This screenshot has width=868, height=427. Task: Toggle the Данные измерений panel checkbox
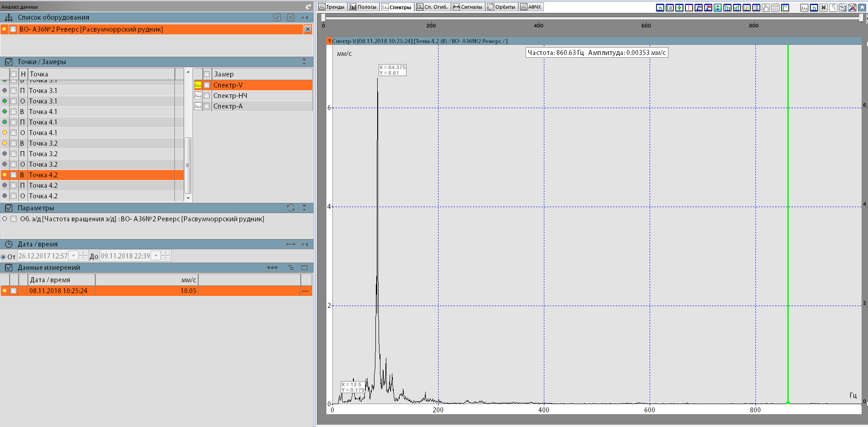(9, 268)
